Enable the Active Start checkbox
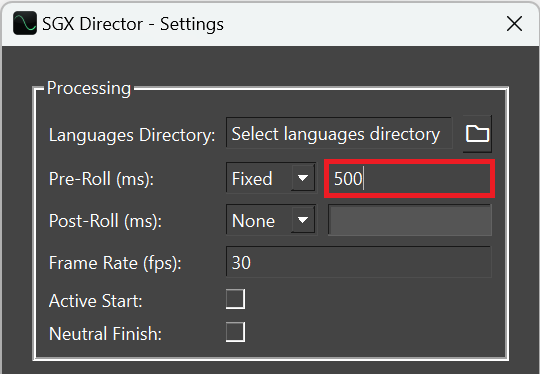The width and height of the screenshot is (540, 374). (x=236, y=299)
